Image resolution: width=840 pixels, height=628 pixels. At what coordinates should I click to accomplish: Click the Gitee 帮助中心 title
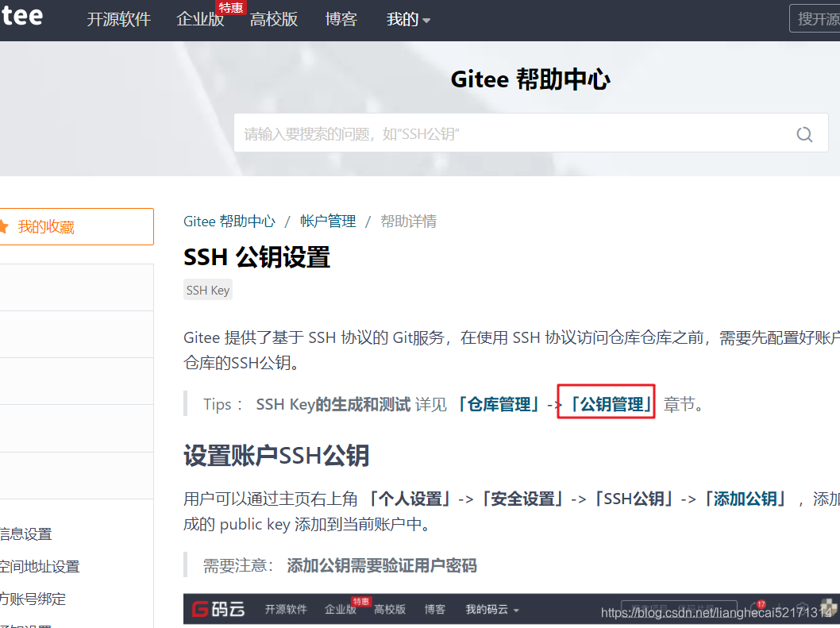point(530,79)
